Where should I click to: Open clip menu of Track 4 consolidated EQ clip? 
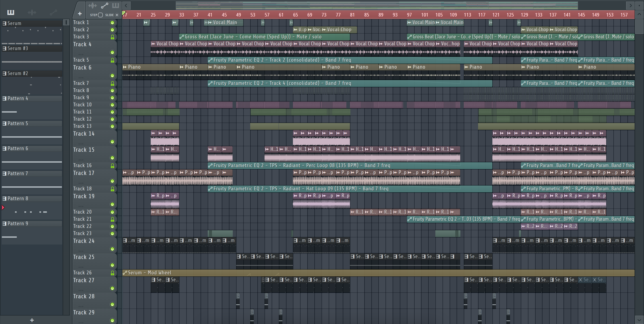(210, 83)
